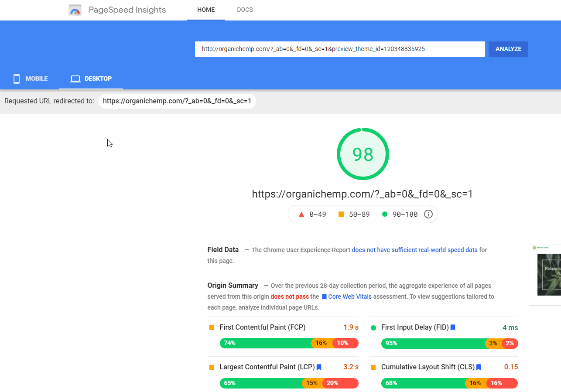
Task: Click the PageSpeed Insights logo icon
Action: point(75,10)
